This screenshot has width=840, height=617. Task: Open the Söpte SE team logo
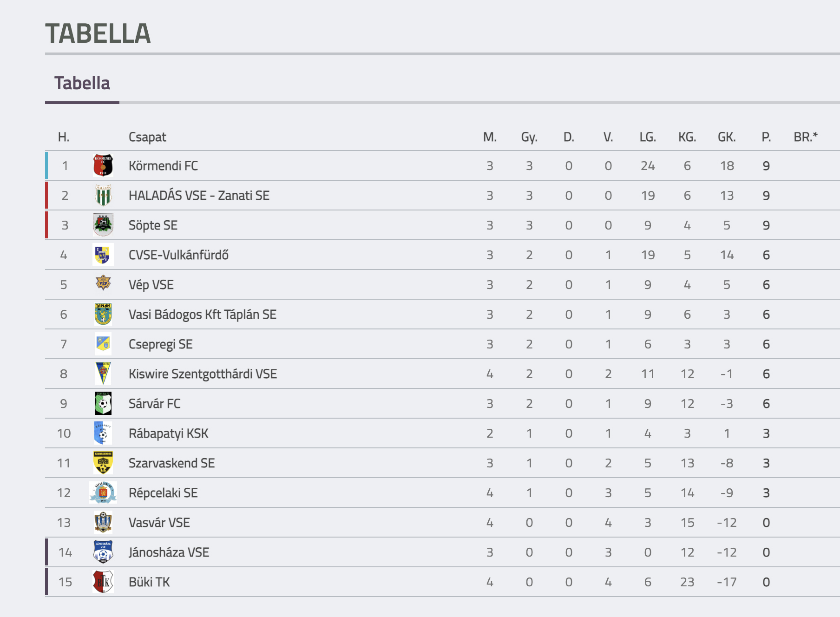tap(103, 225)
